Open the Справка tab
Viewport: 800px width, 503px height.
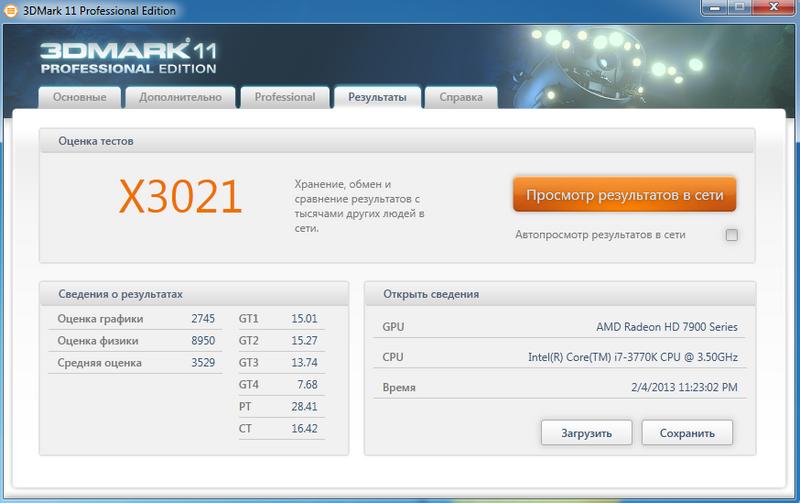point(461,97)
